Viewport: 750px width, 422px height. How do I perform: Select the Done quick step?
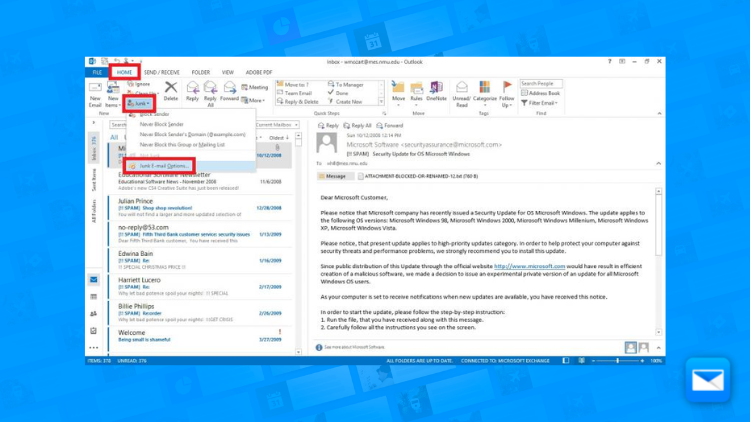[338, 93]
